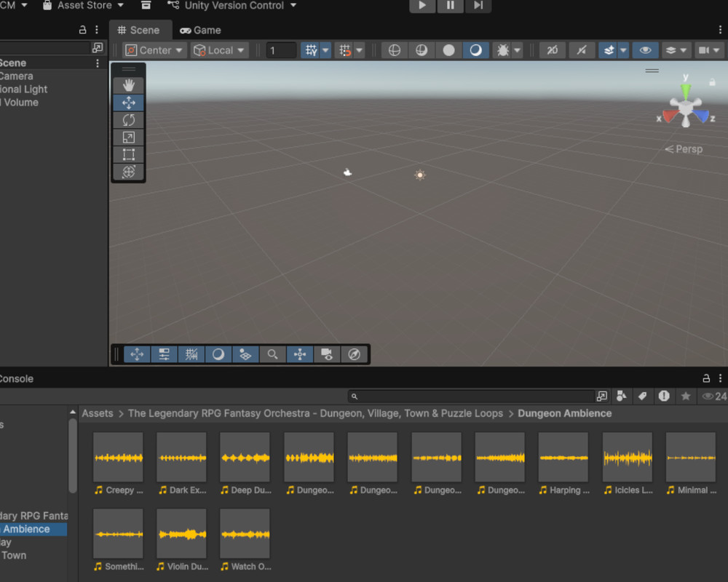Screen dimensions: 728x582
Task: Select the Icicles audio clip thumbnail
Action: pyautogui.click(x=627, y=458)
